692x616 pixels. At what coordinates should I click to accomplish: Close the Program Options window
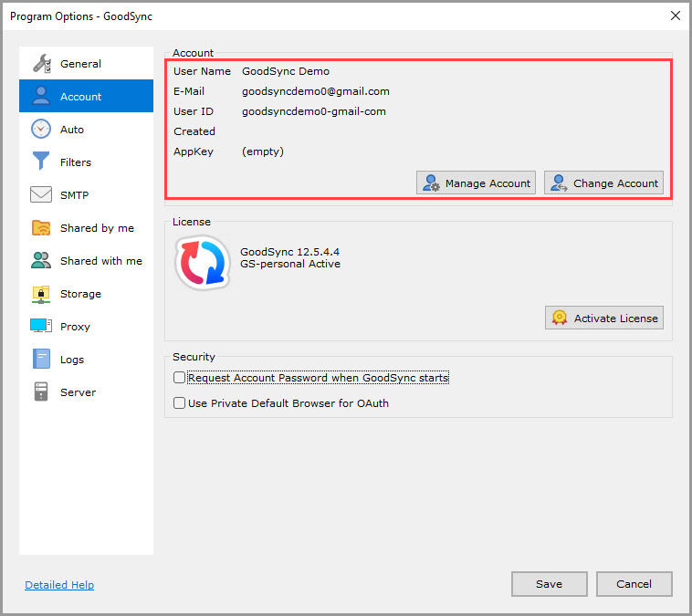point(675,16)
